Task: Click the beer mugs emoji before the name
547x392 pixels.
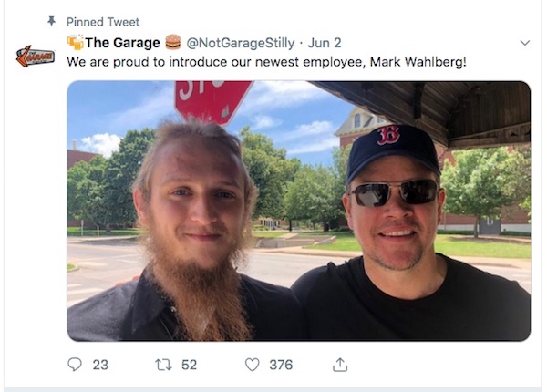Action: [75, 42]
